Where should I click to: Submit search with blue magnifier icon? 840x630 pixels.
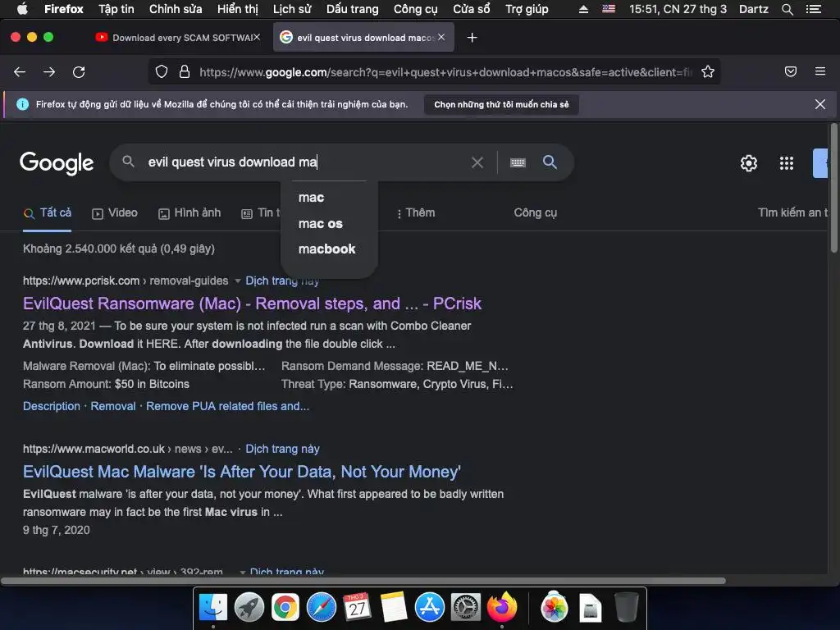[550, 162]
